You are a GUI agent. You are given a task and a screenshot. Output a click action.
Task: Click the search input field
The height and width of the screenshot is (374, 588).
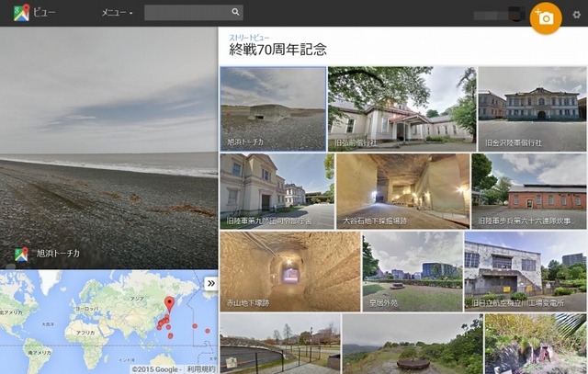[x=187, y=13]
